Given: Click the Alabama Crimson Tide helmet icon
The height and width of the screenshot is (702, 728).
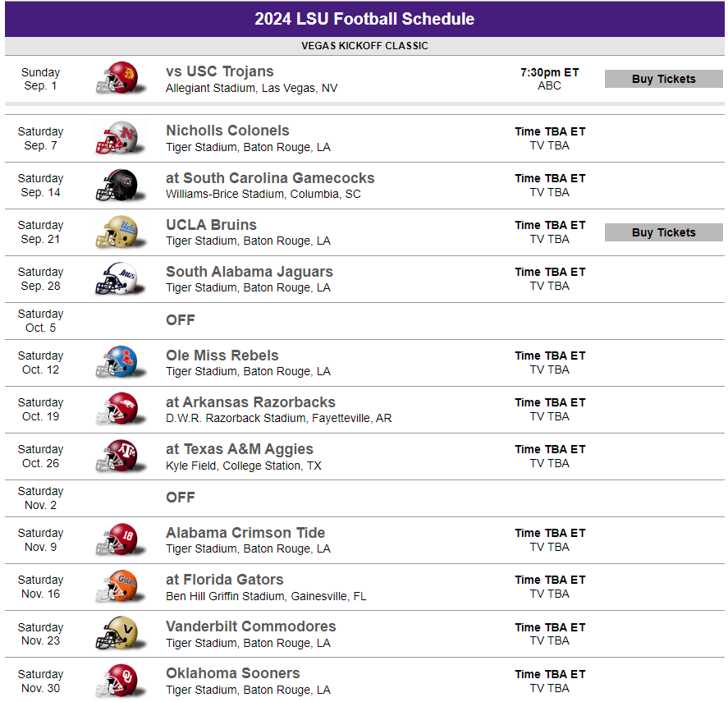Looking at the screenshot, I should [116, 540].
